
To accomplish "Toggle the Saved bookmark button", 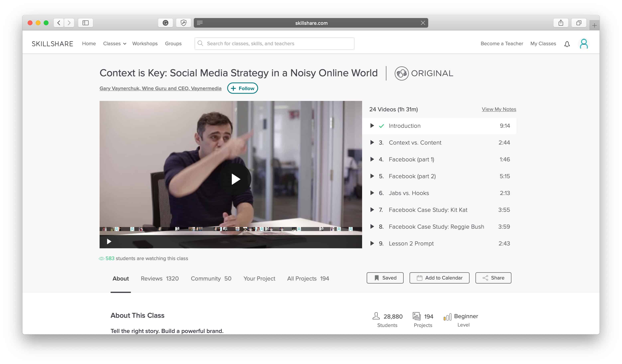I will [x=385, y=278].
